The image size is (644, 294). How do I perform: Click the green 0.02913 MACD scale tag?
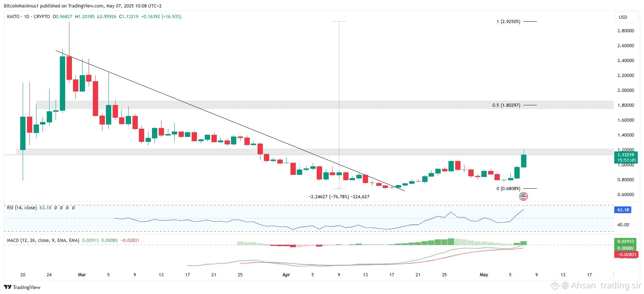(626, 241)
